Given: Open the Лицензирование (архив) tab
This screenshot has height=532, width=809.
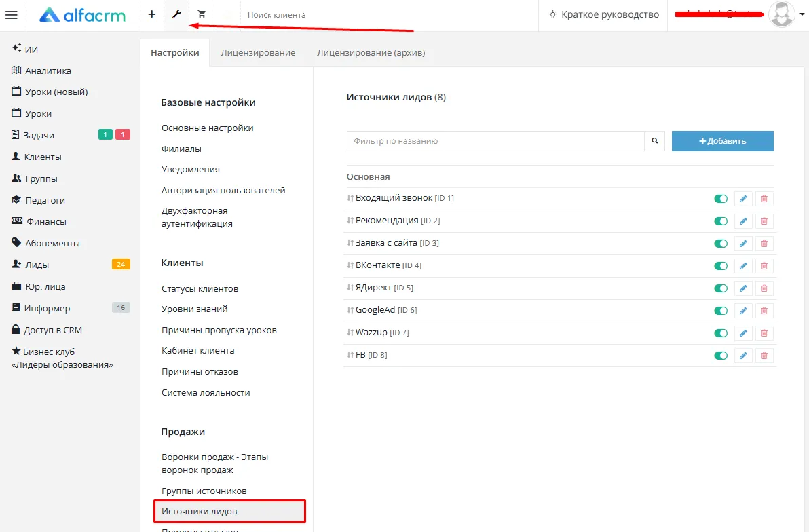Looking at the screenshot, I should (371, 53).
